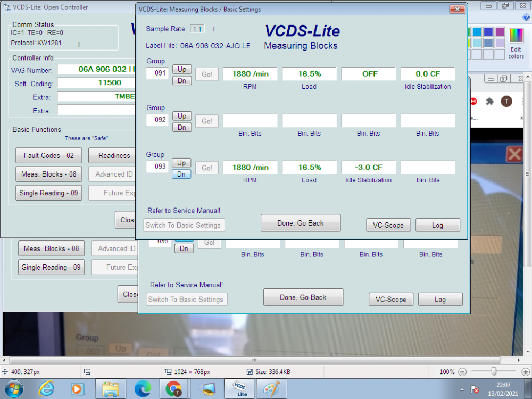Click the Paint zoom slider thumb
Screen dimensions: 532x399
point(494,372)
